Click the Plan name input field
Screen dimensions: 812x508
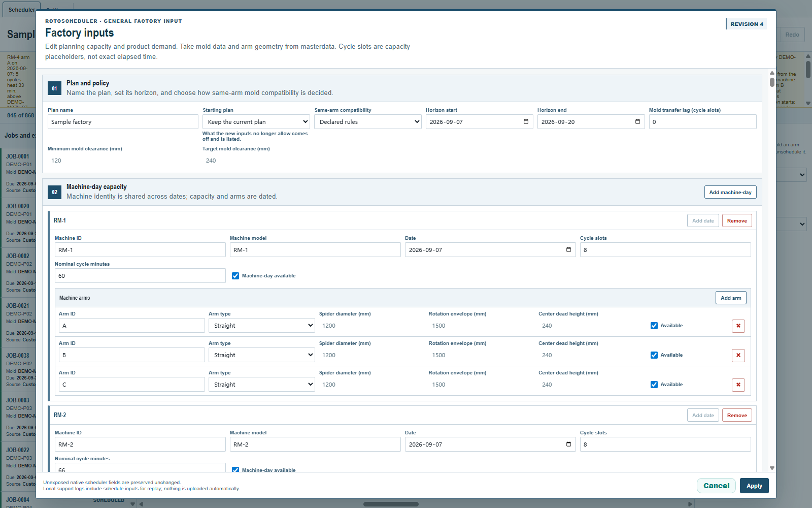[x=123, y=122]
